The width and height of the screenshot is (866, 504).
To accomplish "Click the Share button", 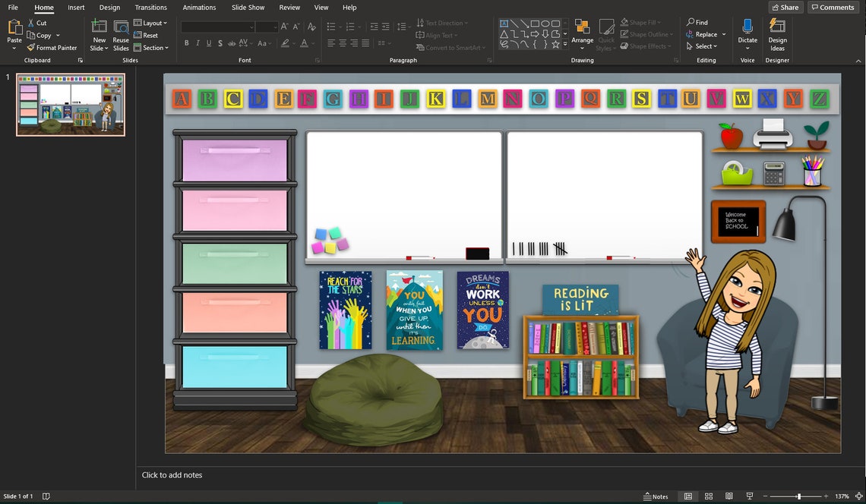I will click(785, 7).
